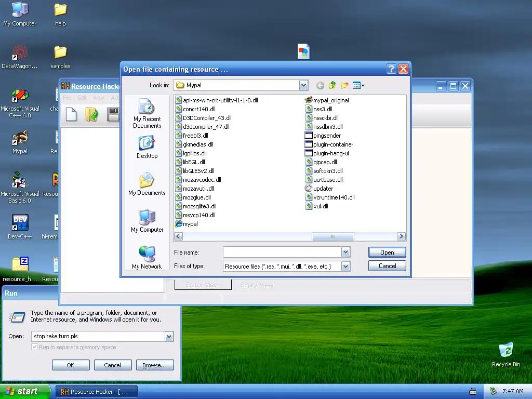Click the My Computer desktop icon
Viewport: 532px width, 399px height.
(x=20, y=14)
